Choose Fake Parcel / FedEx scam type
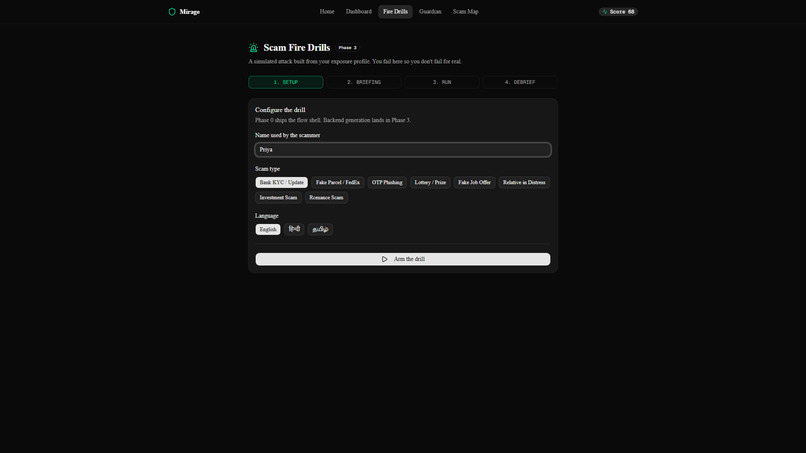The height and width of the screenshot is (453, 806). 338,183
